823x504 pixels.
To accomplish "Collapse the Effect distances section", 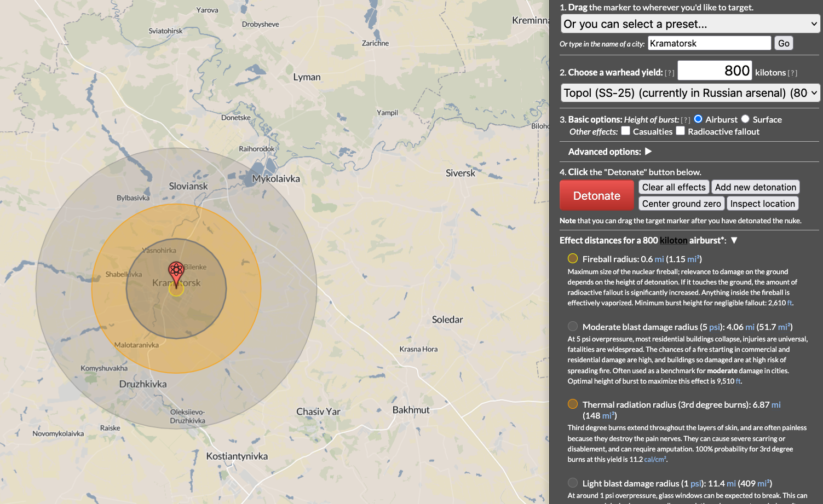I will 734,240.
